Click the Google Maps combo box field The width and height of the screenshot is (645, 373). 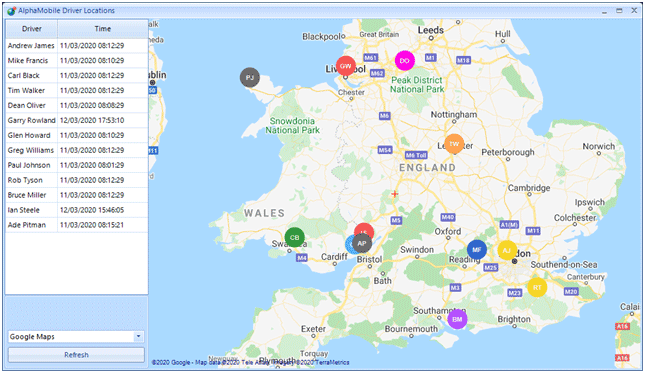(76, 336)
